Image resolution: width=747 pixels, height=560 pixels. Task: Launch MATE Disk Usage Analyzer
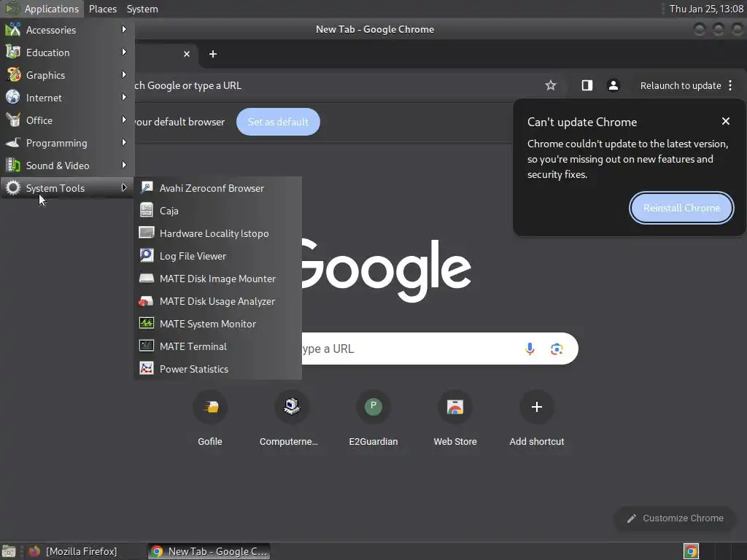pos(217,301)
